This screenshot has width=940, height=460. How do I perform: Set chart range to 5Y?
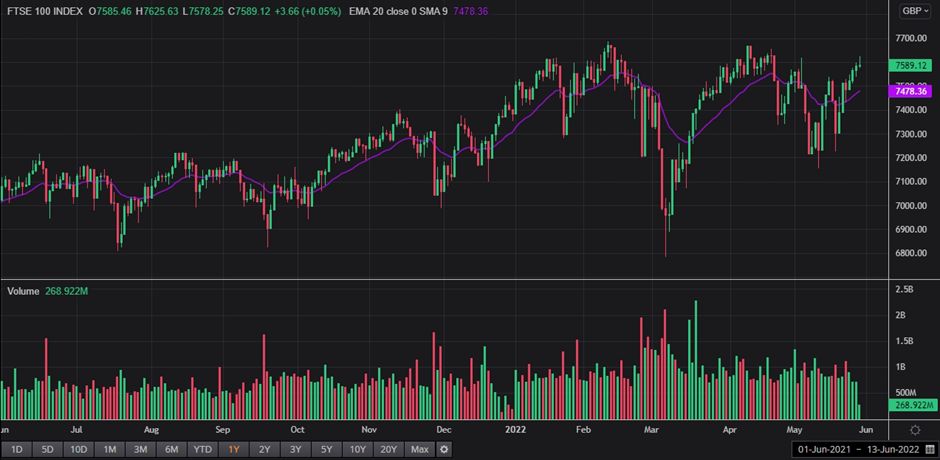pyautogui.click(x=327, y=449)
